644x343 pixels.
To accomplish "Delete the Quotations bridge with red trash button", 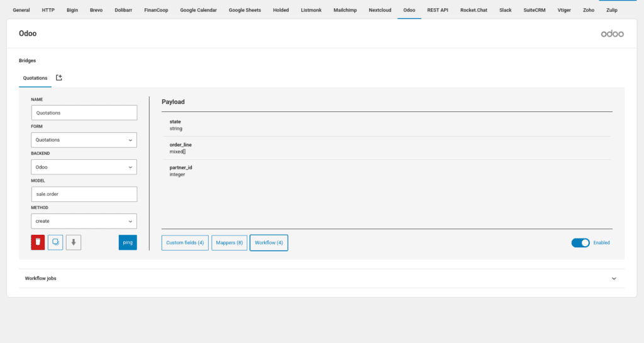I will (x=38, y=242).
